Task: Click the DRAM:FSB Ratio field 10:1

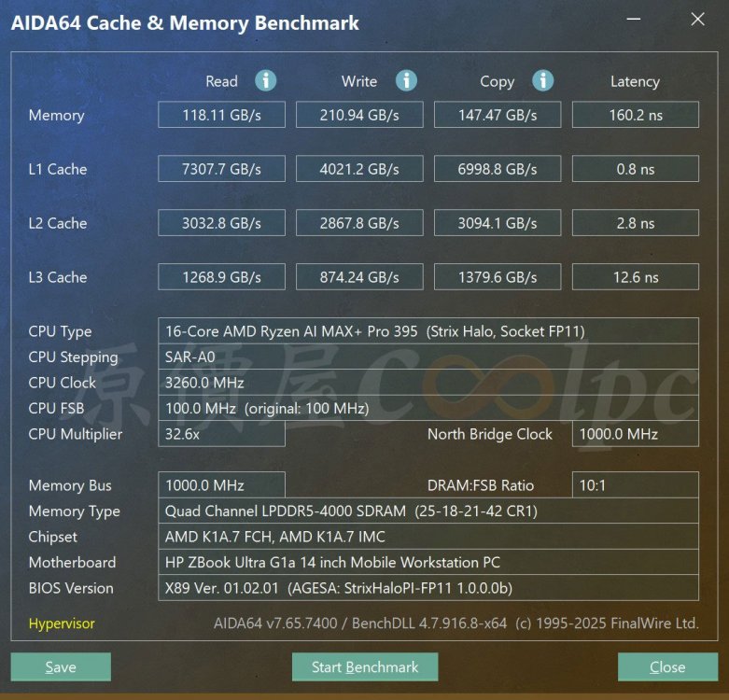Action: [636, 485]
